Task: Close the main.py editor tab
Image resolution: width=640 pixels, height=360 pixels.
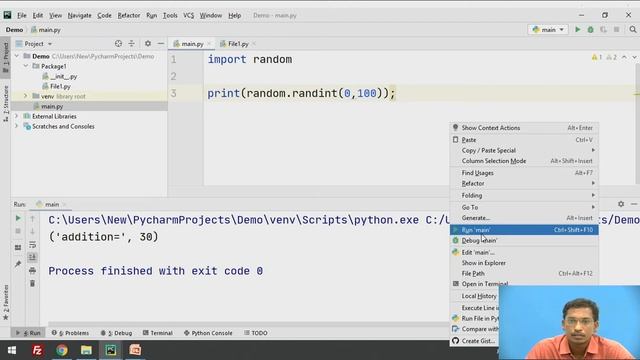Action: tap(209, 44)
